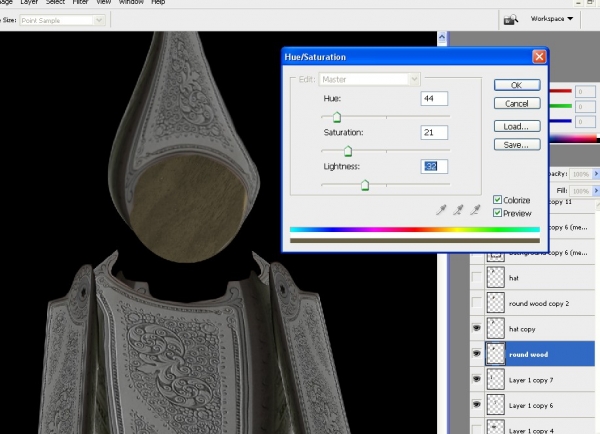Hide the hat copy layer eye
This screenshot has height=434, width=600.
(476, 328)
